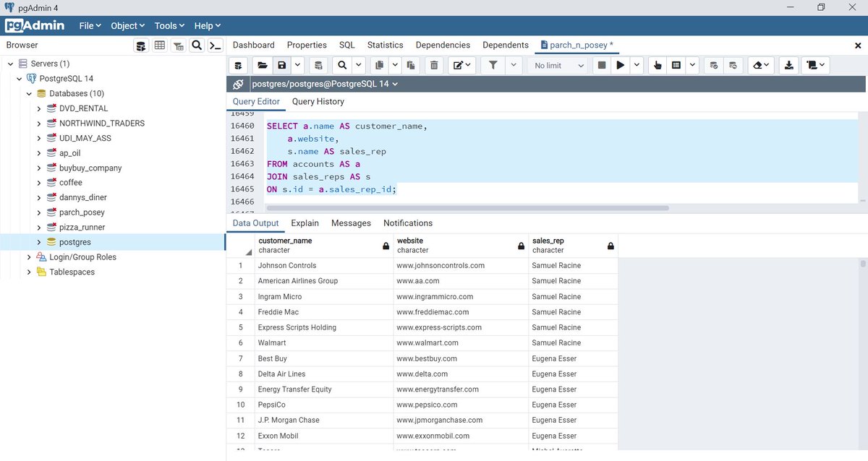Screen dimensions: 868x461
Task: Expand the parch_posey database node
Action: (x=38, y=212)
